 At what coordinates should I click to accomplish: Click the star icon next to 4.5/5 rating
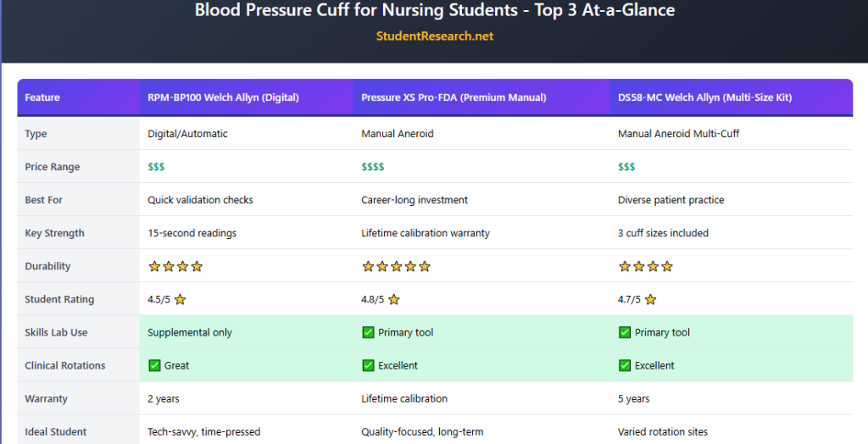coord(180,299)
